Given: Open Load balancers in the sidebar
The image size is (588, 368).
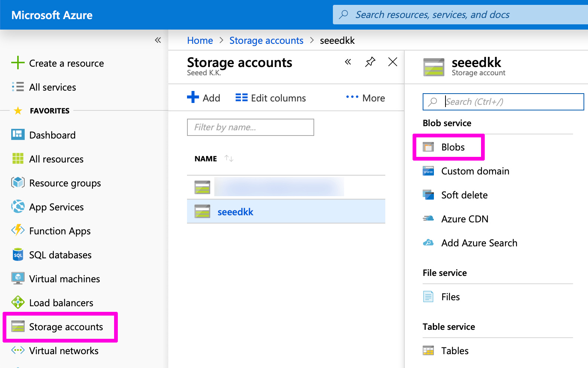Looking at the screenshot, I should 61,303.
